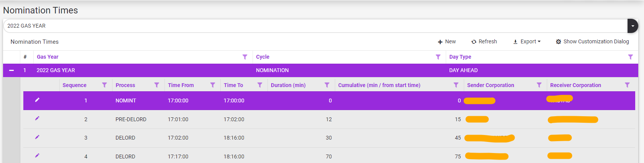644x163 pixels.
Task: Click the filter icon on Day Type column
Action: (630, 57)
